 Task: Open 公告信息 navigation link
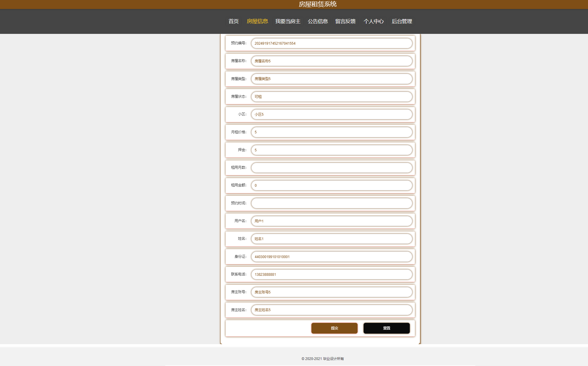point(318,21)
